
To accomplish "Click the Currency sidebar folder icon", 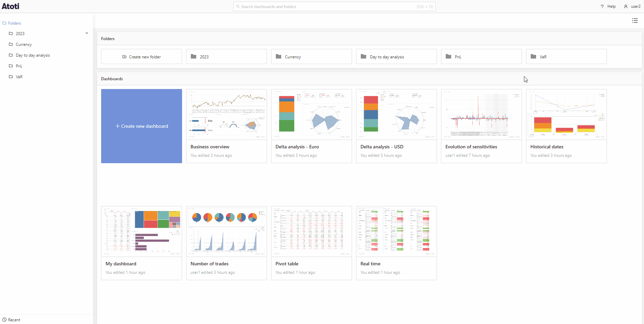I will pos(11,44).
